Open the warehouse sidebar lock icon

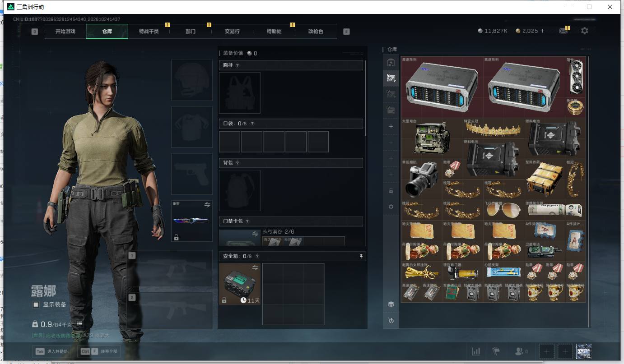tap(391, 191)
